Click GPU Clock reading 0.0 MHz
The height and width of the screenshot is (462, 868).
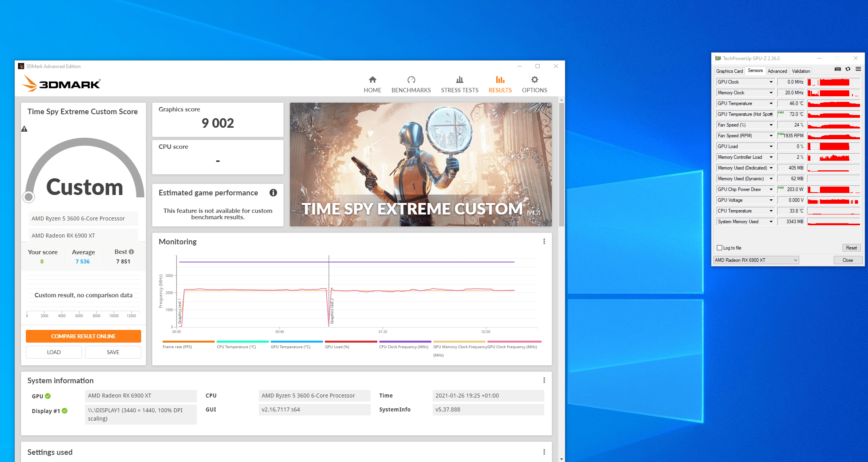pyautogui.click(x=791, y=82)
